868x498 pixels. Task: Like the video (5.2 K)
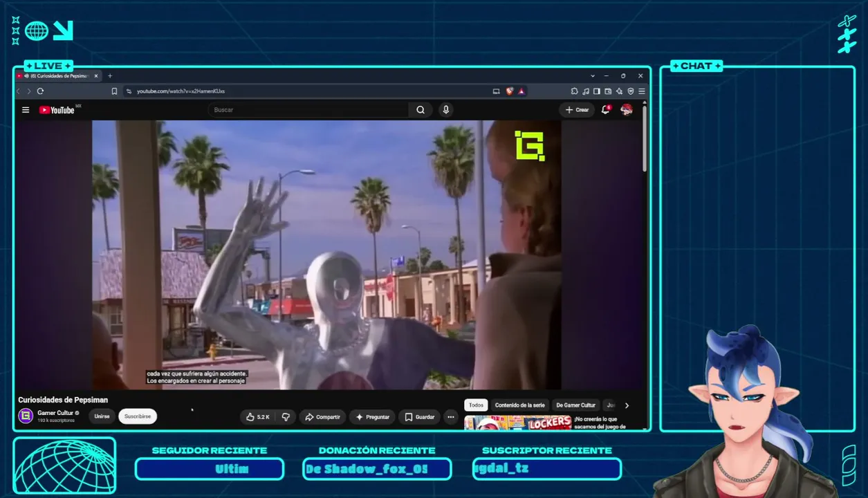(258, 417)
